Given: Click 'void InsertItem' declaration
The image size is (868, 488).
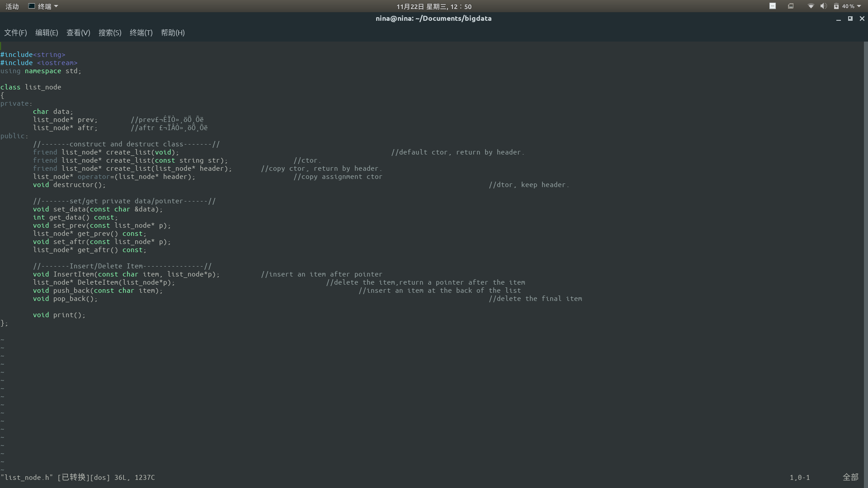Looking at the screenshot, I should pos(126,274).
